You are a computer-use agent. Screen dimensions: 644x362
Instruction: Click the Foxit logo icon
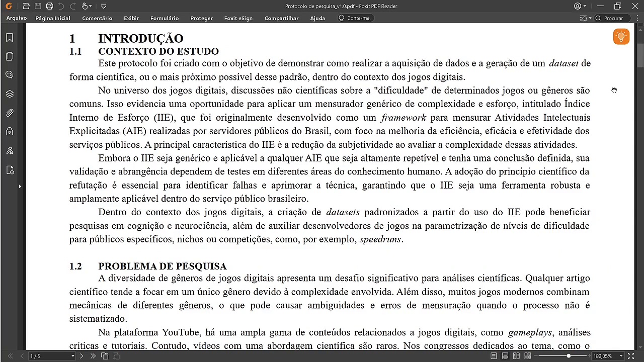click(9, 6)
